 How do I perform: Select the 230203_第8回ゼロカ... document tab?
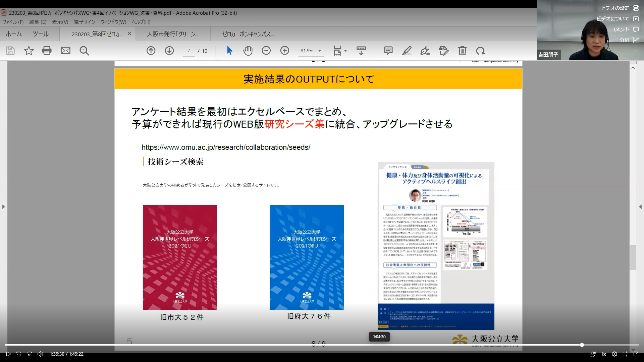click(97, 34)
